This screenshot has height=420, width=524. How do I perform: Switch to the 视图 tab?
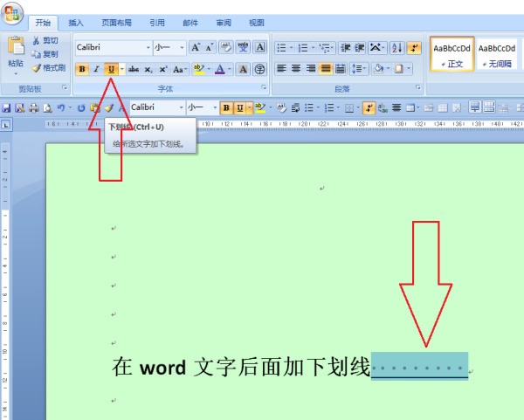coord(257,23)
